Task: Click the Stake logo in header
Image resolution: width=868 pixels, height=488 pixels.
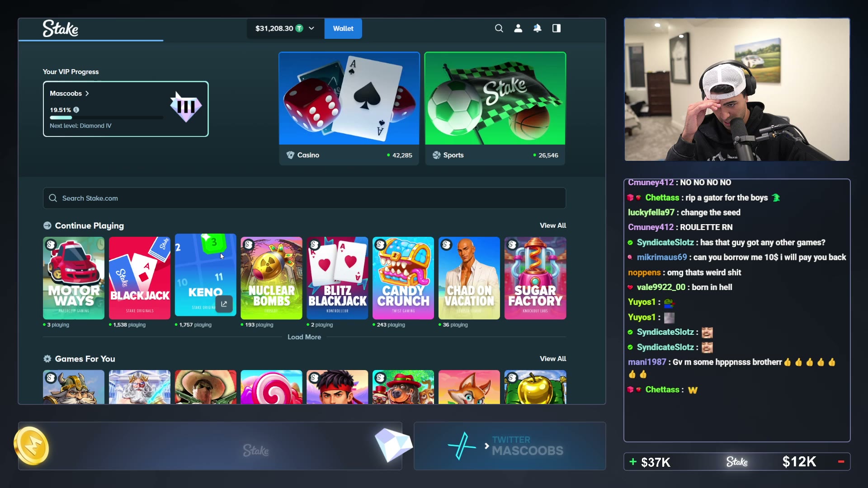Action: point(61,28)
